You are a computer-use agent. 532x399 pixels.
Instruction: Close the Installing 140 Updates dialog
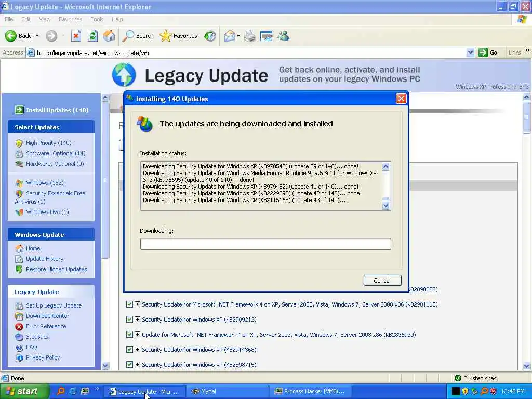coord(401,99)
